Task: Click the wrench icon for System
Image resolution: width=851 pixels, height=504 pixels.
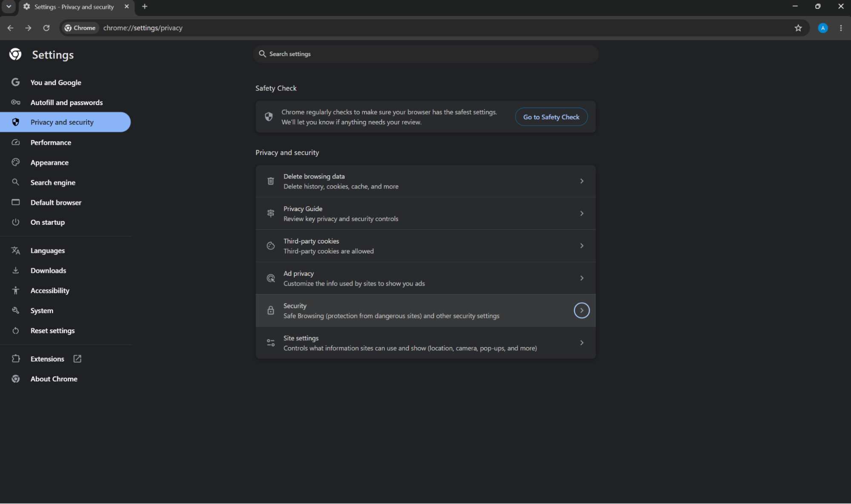Action: coord(16,310)
